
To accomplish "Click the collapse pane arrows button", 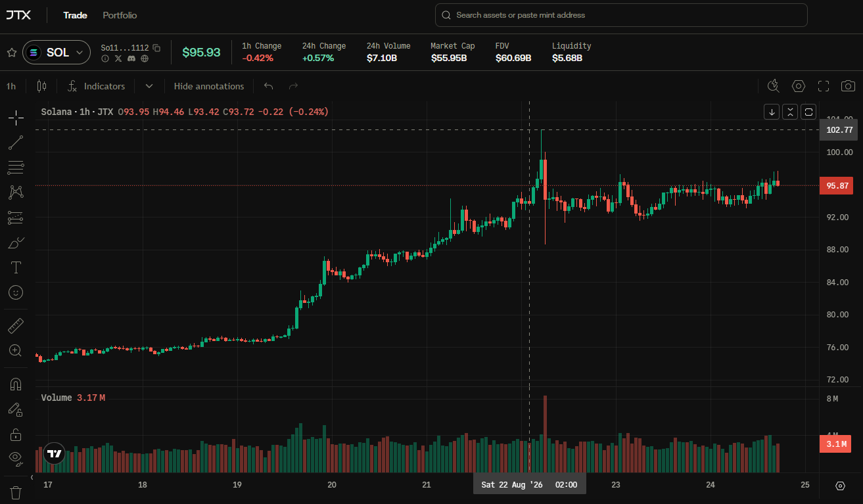I will coord(790,112).
